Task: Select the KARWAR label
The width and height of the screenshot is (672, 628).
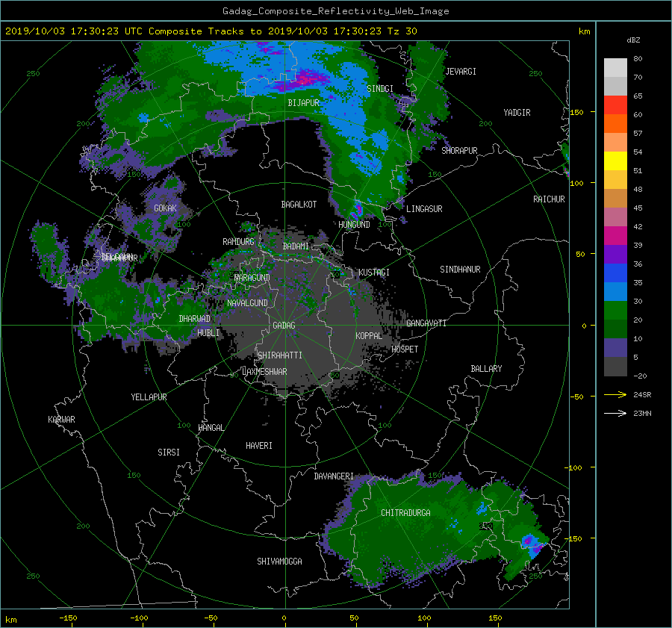Action: pos(61,420)
